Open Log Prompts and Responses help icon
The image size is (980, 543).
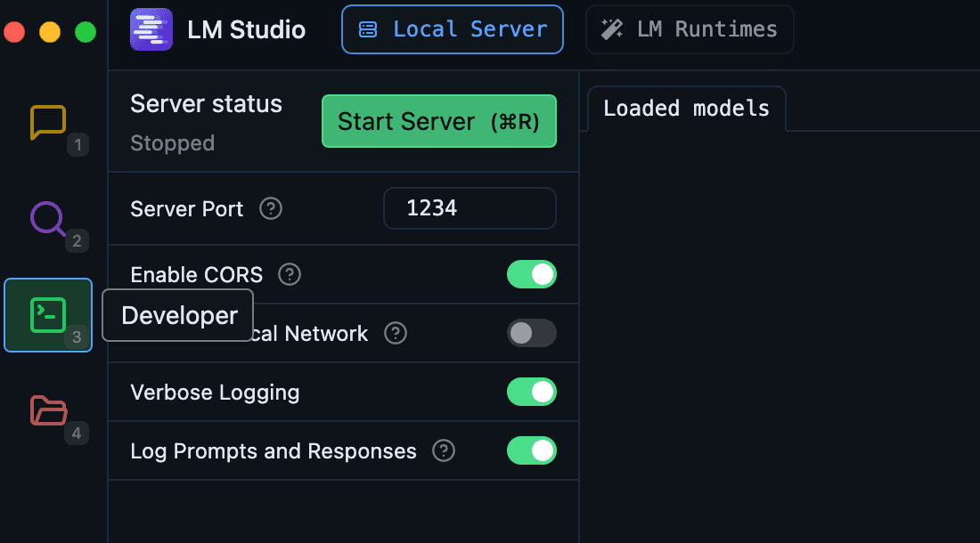pos(443,450)
